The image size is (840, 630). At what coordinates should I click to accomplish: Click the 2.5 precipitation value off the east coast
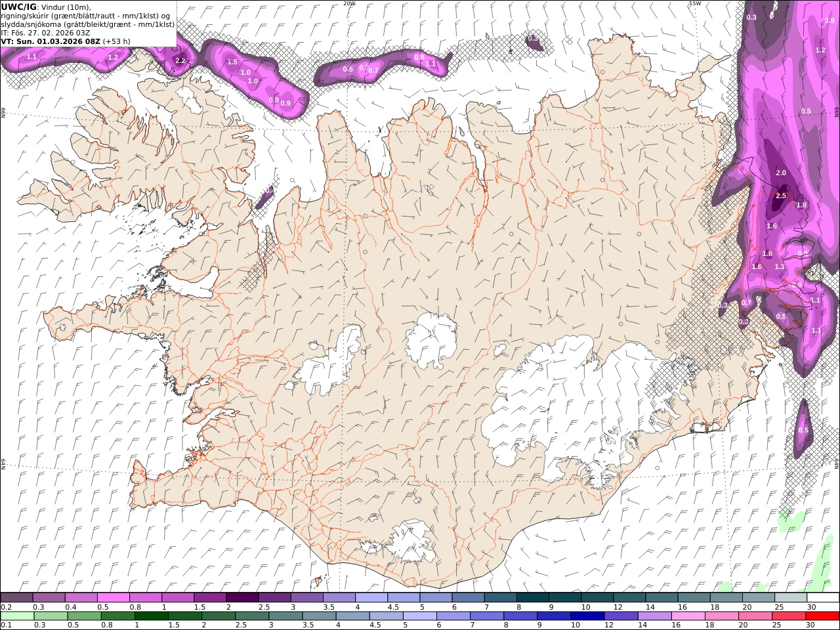(781, 196)
